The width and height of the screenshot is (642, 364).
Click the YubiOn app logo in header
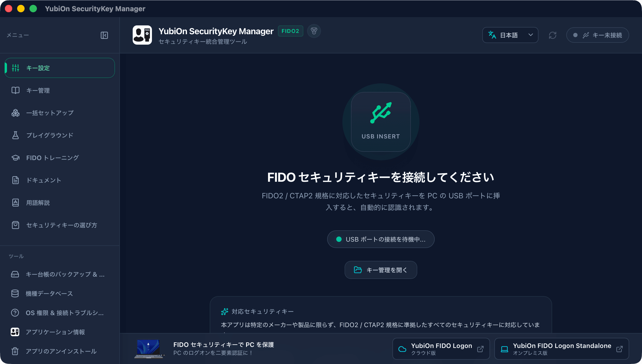pyautogui.click(x=142, y=35)
